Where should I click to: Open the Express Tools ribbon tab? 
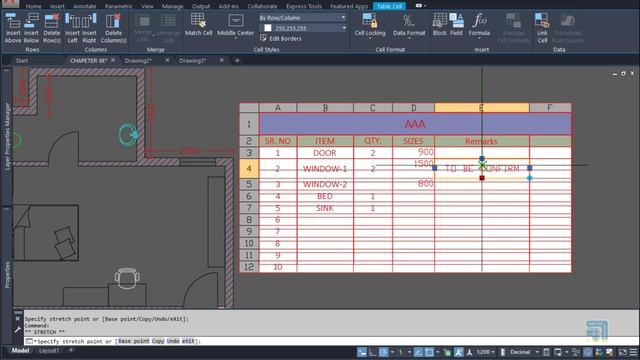click(304, 6)
